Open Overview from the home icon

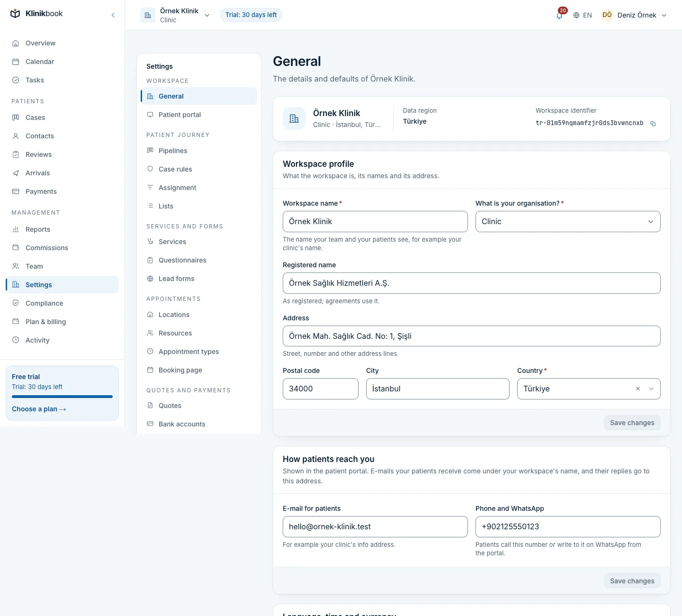[x=16, y=43]
